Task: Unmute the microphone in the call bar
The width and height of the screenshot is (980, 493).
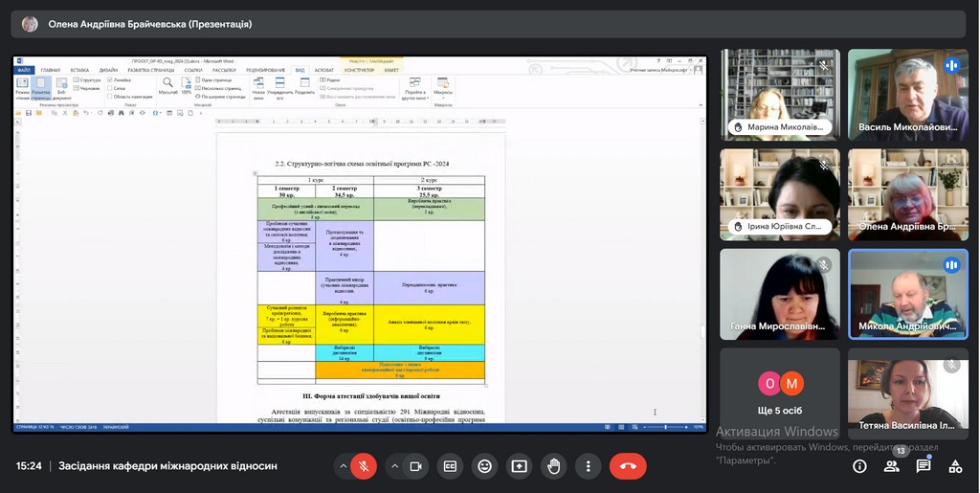Action: [x=363, y=466]
